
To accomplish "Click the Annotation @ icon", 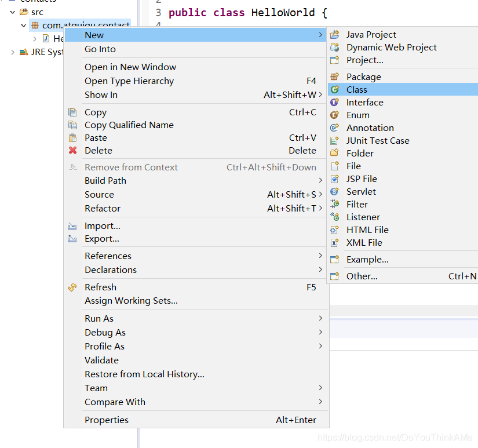I will [335, 128].
